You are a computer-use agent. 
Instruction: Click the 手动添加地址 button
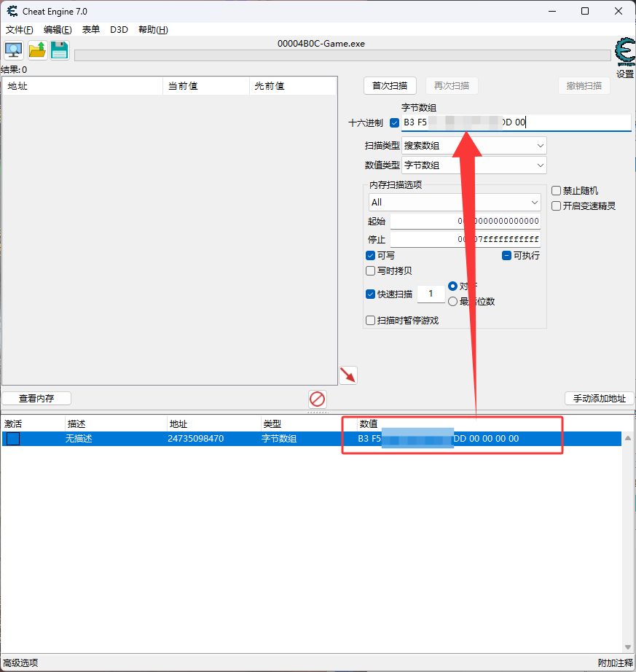[599, 399]
